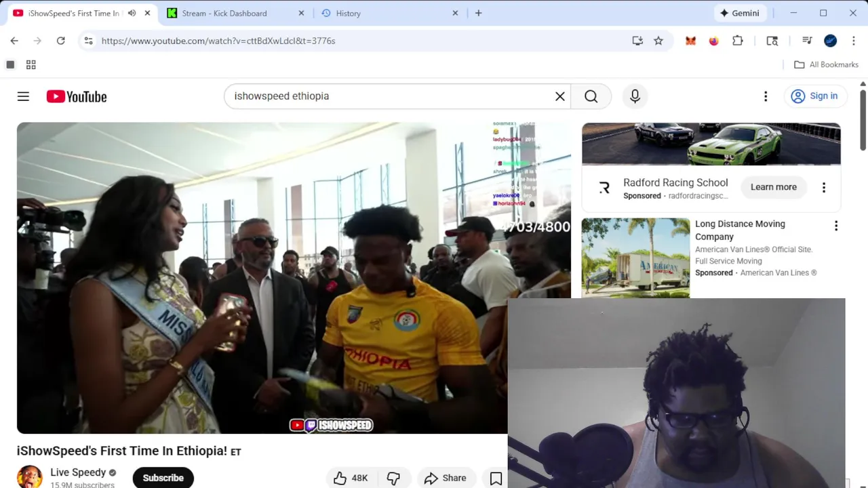Go forward with the browser arrow
868x488 pixels.
(x=37, y=41)
